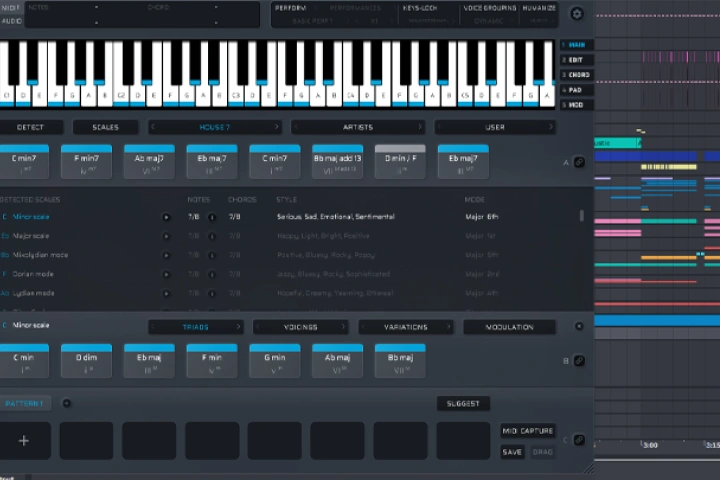Enable KEYS-LOCK

(420, 8)
